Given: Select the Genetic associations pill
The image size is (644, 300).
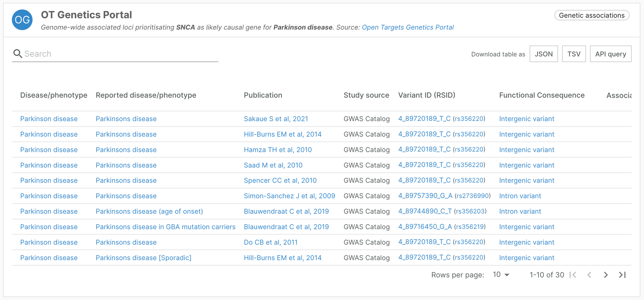Looking at the screenshot, I should pos(592,15).
